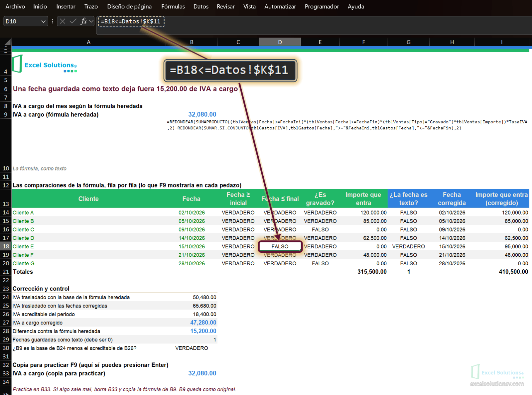Image resolution: width=532 pixels, height=395 pixels.
Task: Select the 95,000.00 corrected amount cell
Action: 502,246
